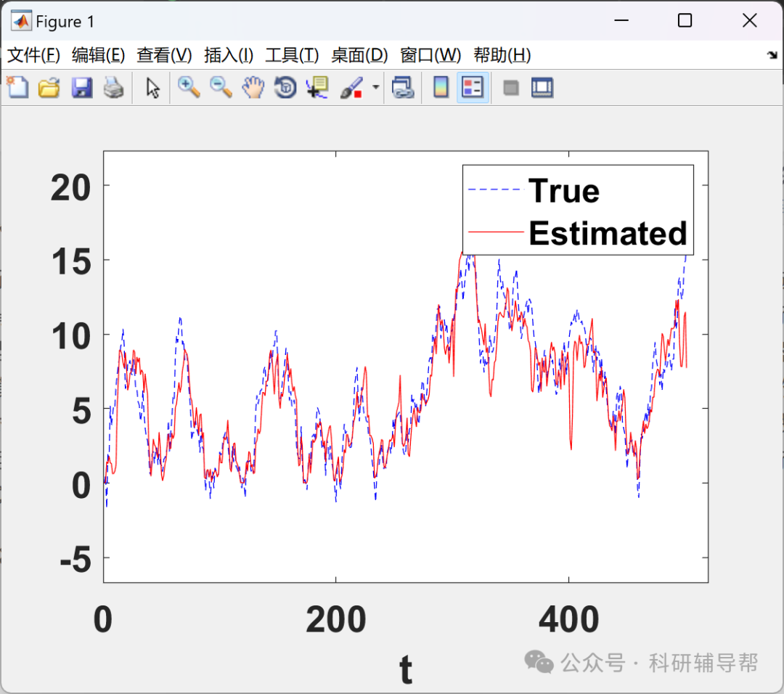This screenshot has height=694, width=784.
Task: Click the True legend entry
Action: point(564,190)
